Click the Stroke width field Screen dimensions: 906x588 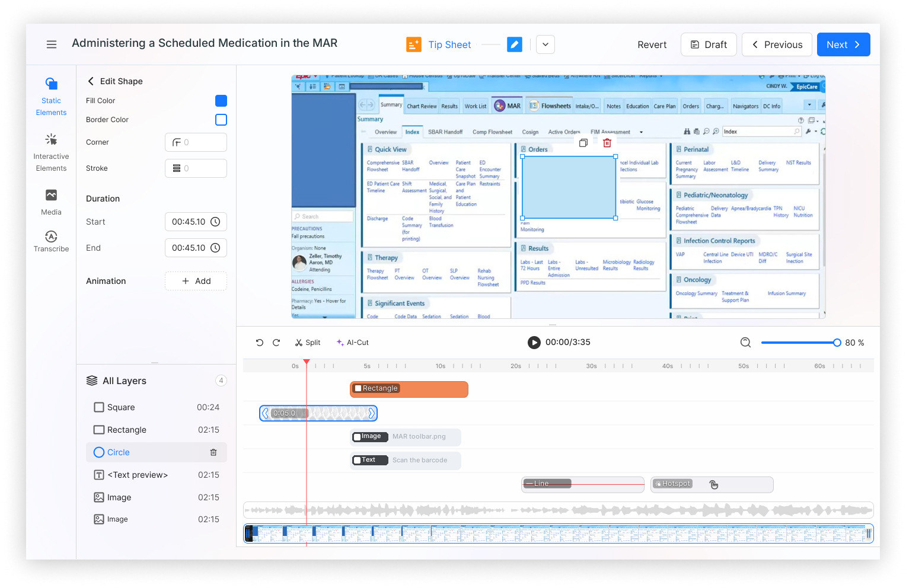(x=196, y=168)
